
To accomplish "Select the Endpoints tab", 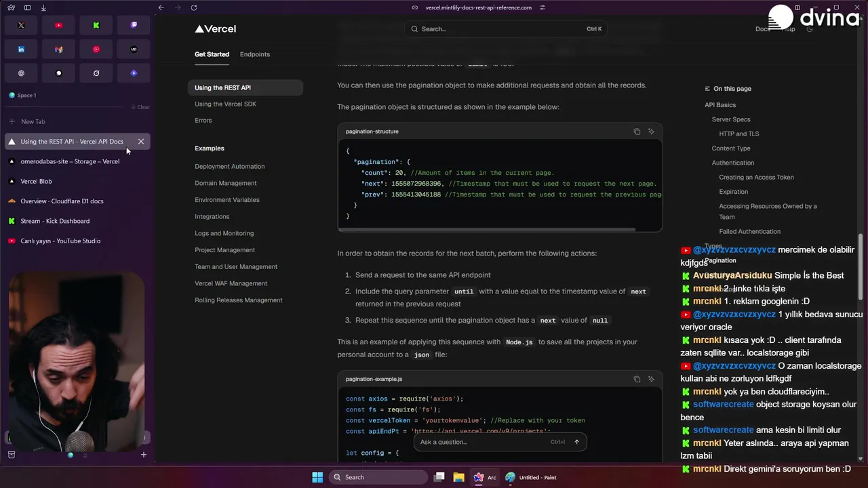I will [x=255, y=54].
